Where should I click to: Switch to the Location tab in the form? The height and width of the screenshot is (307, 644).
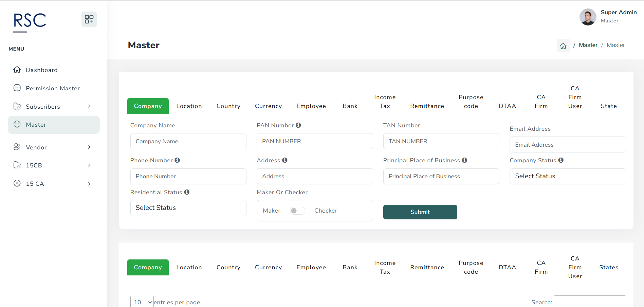(x=189, y=106)
